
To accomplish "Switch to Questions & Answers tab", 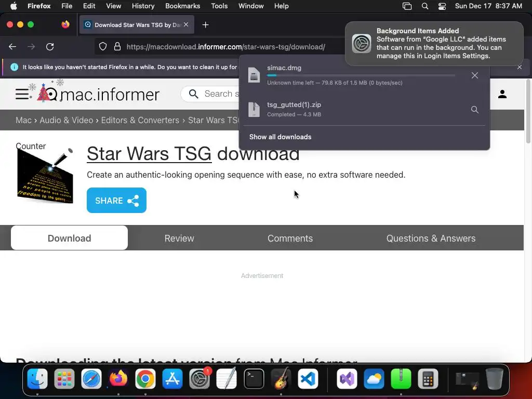I will pyautogui.click(x=431, y=238).
